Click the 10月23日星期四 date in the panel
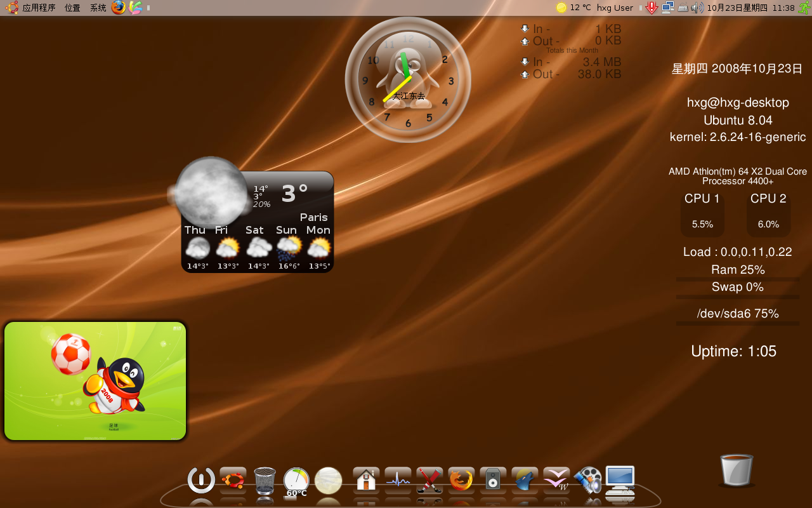Image resolution: width=812 pixels, height=508 pixels. 737,8
